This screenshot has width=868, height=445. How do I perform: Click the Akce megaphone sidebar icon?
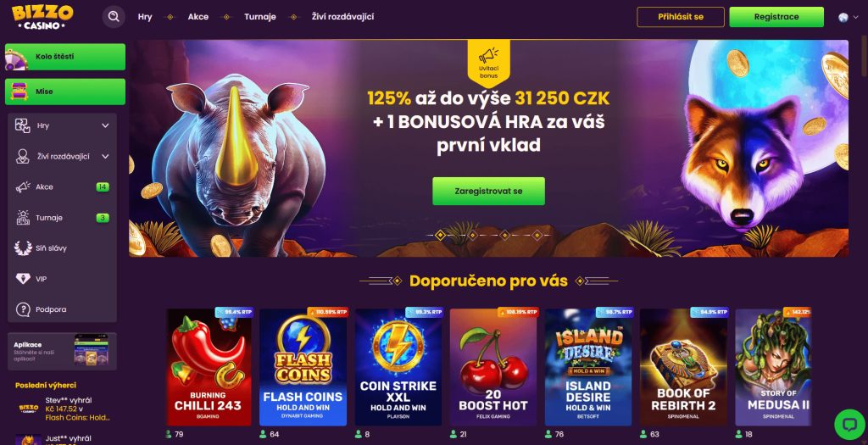23,187
